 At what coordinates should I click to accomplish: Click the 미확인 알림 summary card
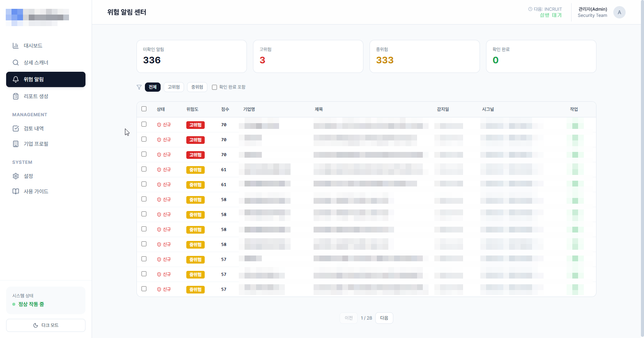point(192,56)
